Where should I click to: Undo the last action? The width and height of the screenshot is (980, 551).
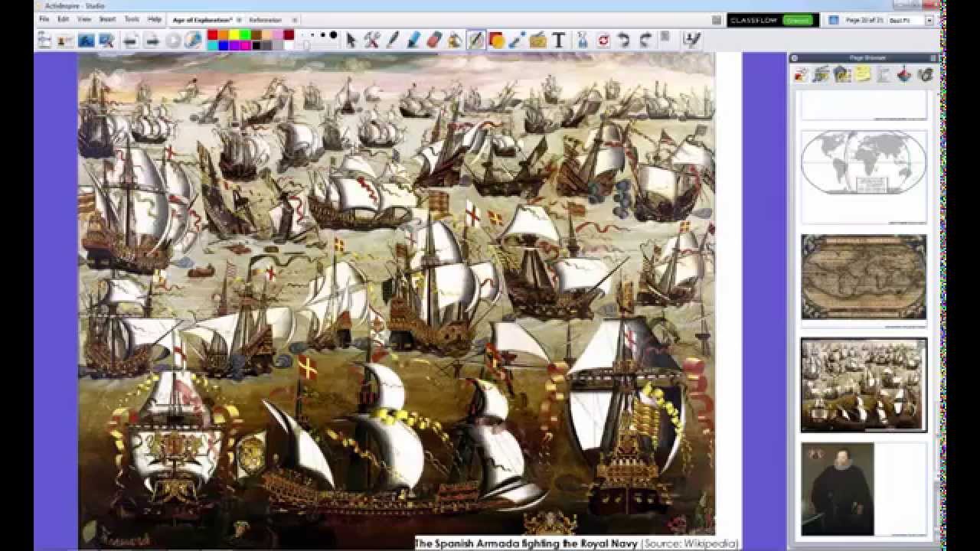coord(624,40)
